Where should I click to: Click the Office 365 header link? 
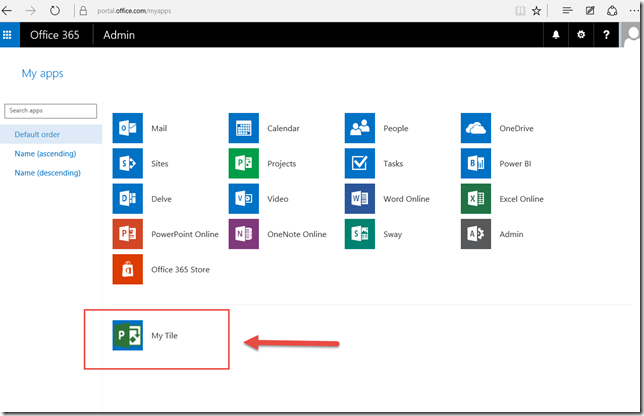click(55, 35)
